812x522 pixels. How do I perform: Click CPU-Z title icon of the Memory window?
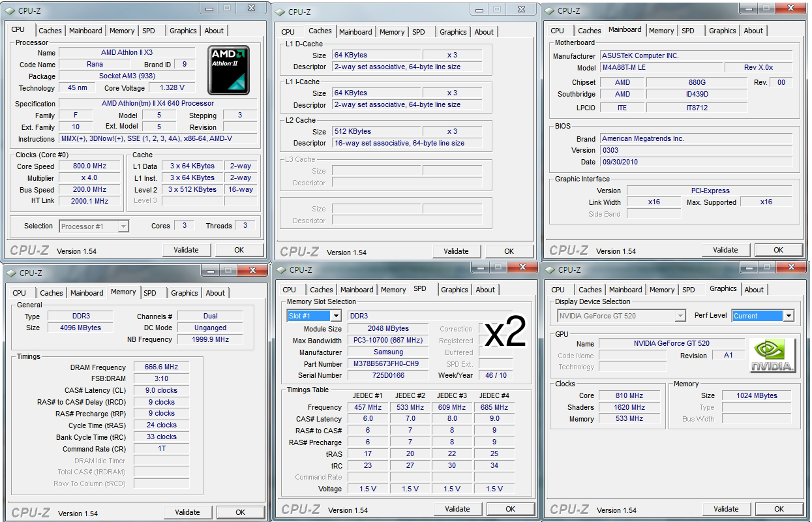12,273
